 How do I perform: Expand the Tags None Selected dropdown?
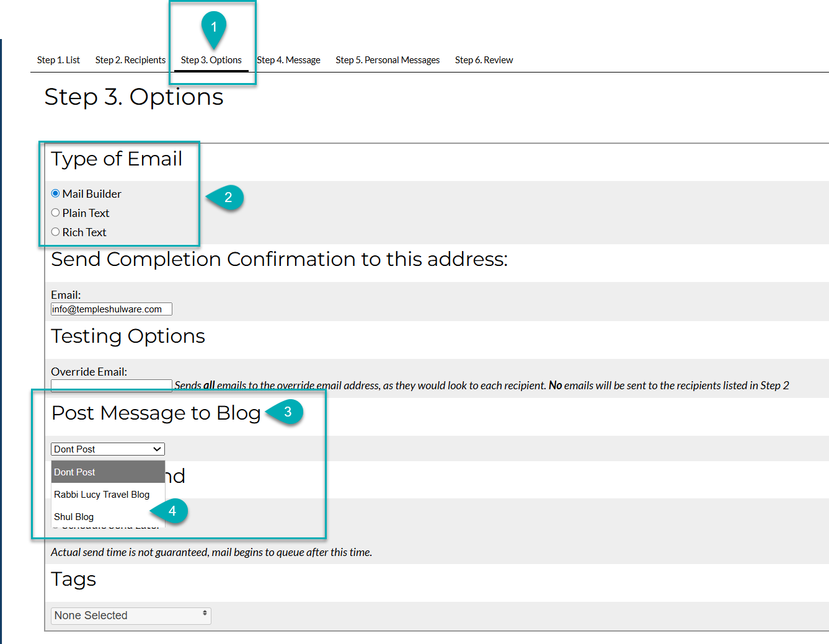point(131,615)
